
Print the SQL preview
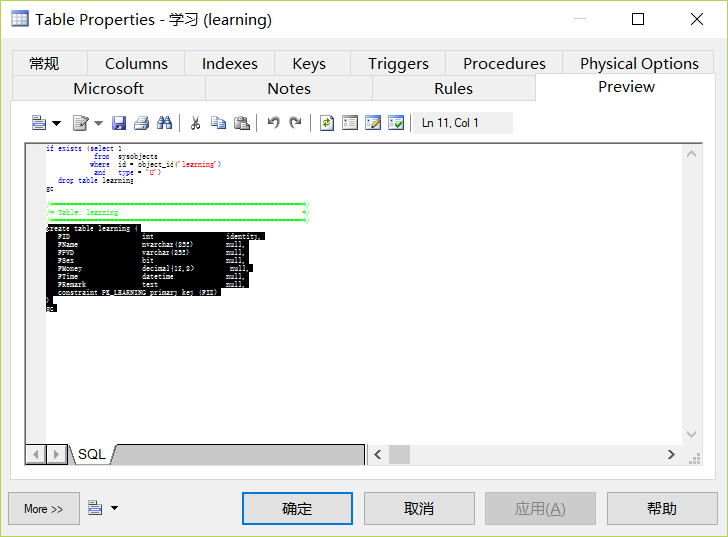pyautogui.click(x=141, y=123)
